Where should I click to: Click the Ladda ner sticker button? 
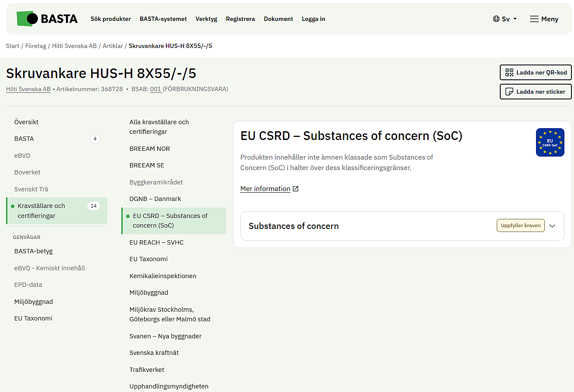pyautogui.click(x=536, y=92)
